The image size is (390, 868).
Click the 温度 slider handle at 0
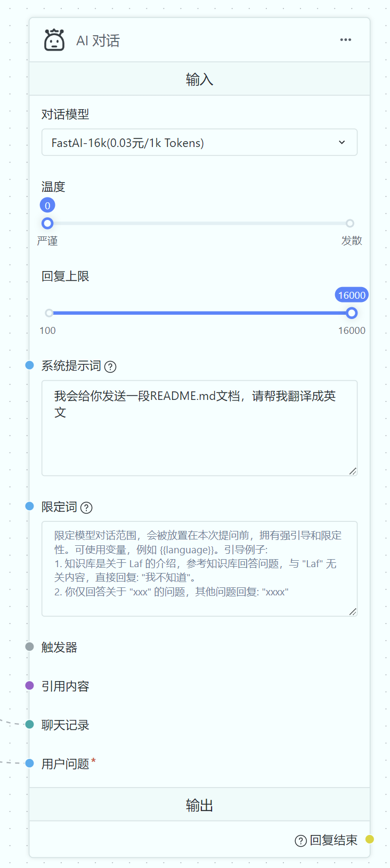pos(47,223)
